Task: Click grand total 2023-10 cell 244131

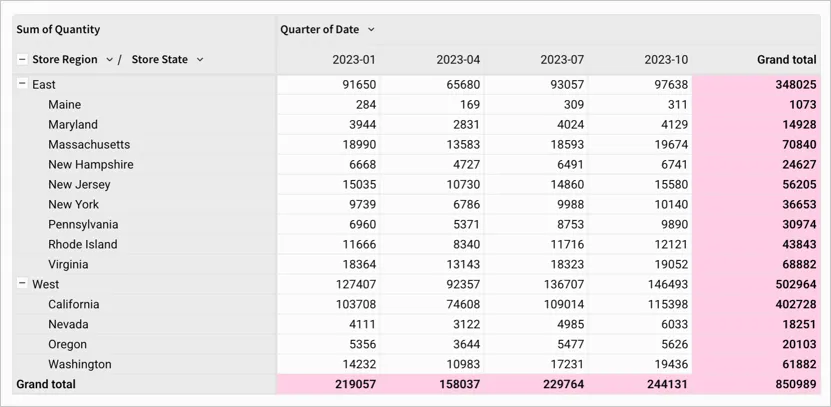Action: click(x=640, y=384)
